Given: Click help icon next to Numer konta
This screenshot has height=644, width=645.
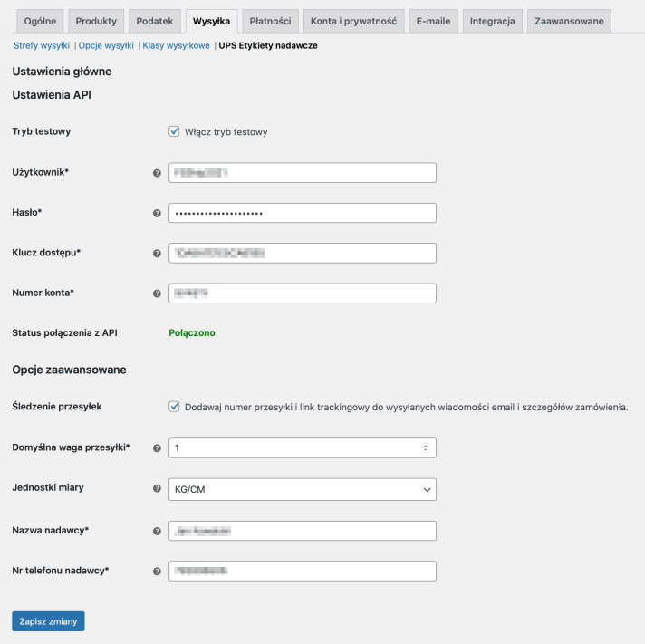Looking at the screenshot, I should click(x=157, y=293).
